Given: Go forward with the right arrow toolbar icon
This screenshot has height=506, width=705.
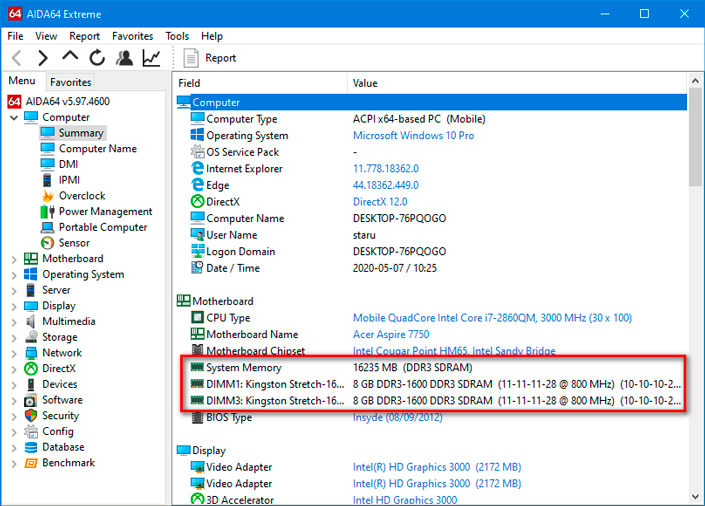Looking at the screenshot, I should [43, 58].
